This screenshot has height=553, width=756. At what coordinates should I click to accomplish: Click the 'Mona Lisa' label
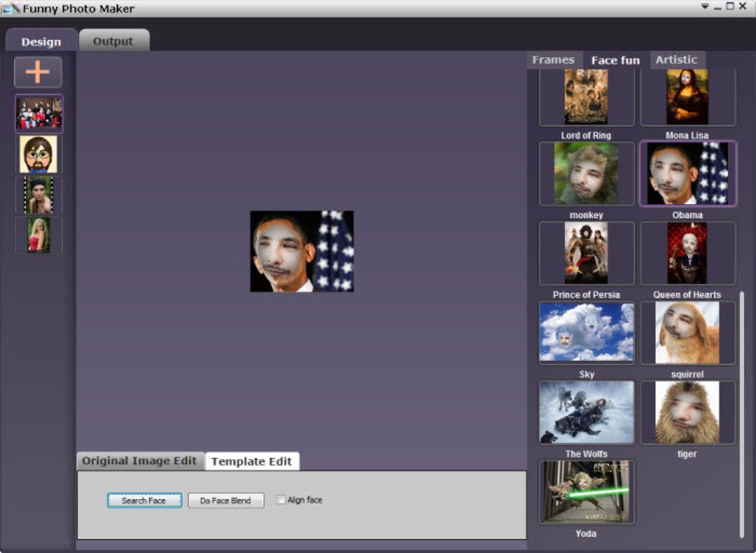coord(687,136)
